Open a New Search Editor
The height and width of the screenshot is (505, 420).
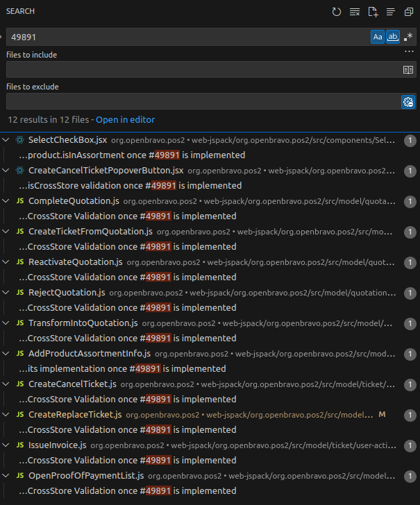[x=373, y=12]
